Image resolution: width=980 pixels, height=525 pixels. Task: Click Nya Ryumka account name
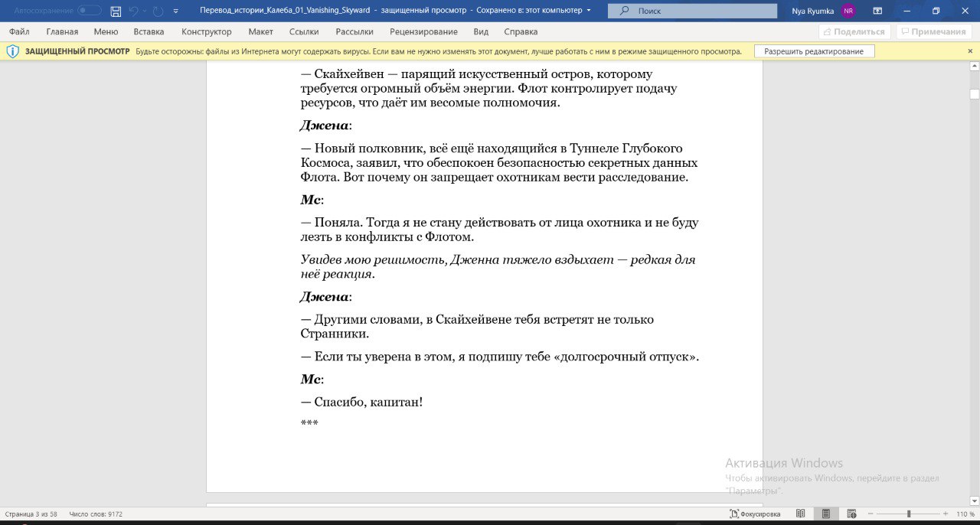tap(813, 11)
